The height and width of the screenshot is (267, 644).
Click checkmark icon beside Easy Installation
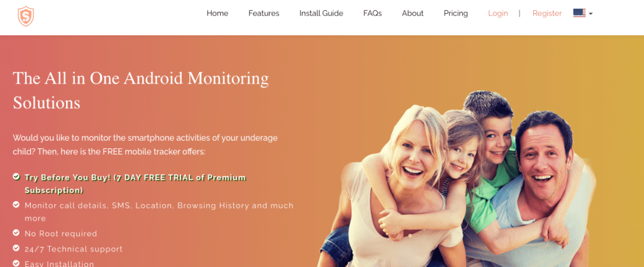coord(16,263)
